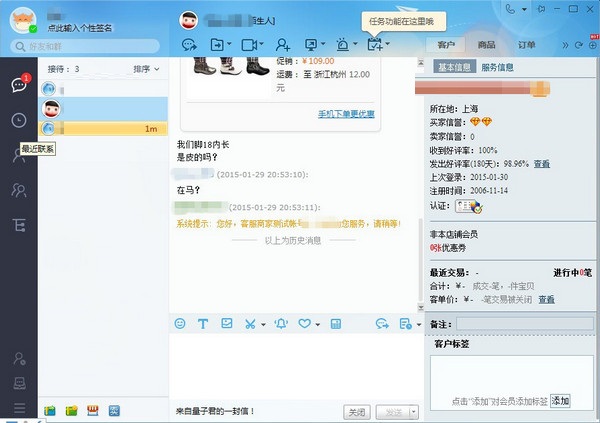Screen dimensions: 600x423
Task: Open the workbench icon above the menu icon
Action: coord(19,383)
